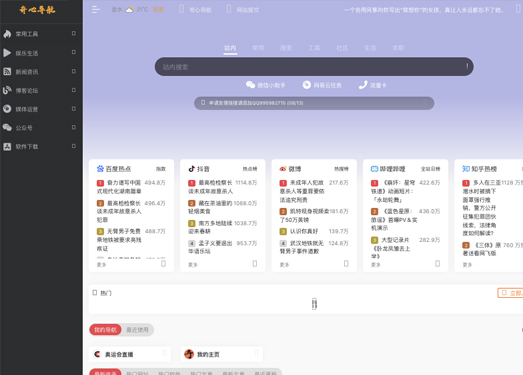Screen dimensions: 523x375
Task: Open the 奥运会直播 site card
Action: tap(130, 354)
